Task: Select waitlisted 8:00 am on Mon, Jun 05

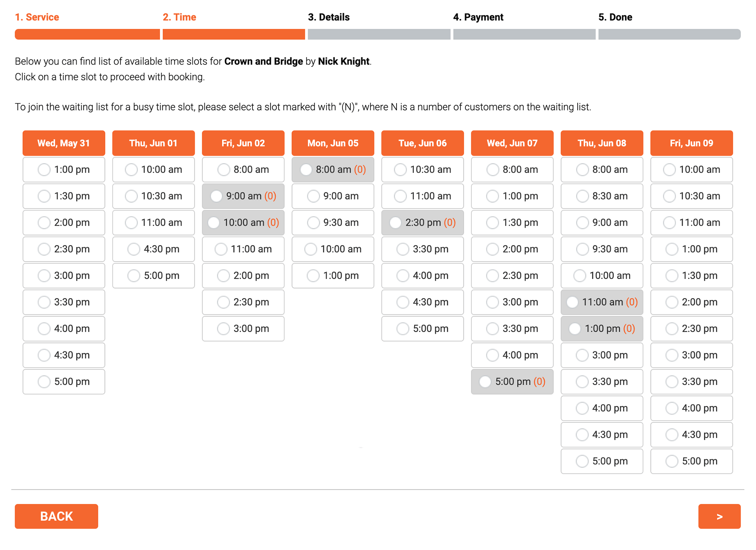Action: 333,169
